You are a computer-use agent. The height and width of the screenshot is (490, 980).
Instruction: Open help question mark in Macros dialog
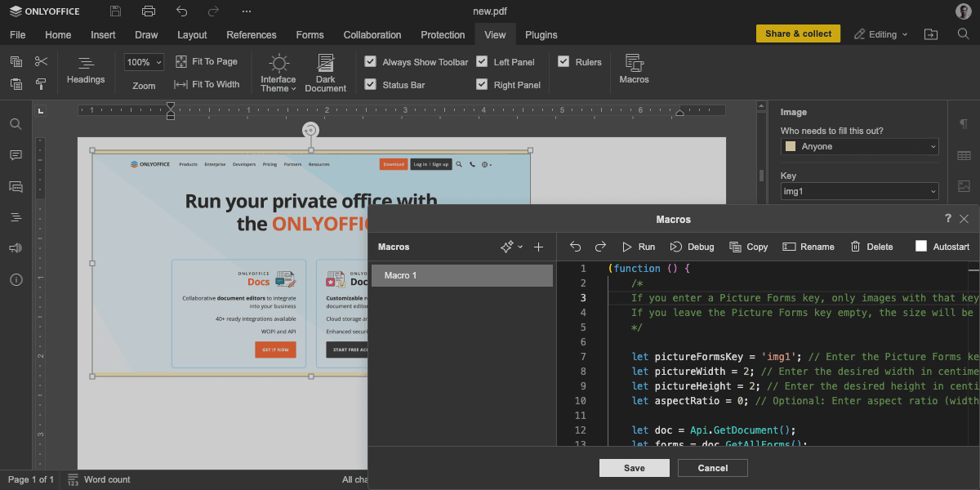point(948,219)
